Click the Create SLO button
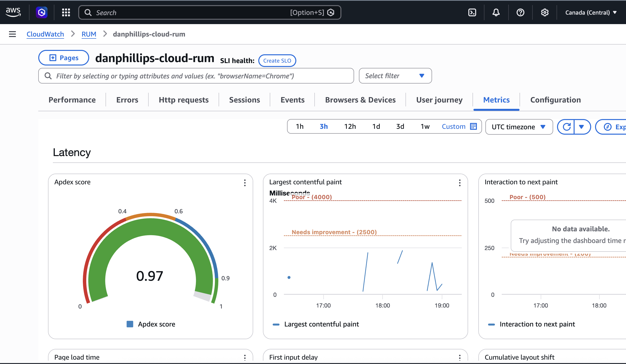This screenshot has width=626, height=364. coord(277,60)
